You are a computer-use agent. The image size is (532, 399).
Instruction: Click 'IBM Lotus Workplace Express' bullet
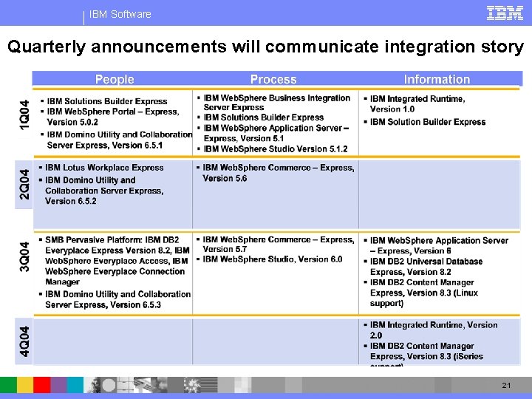[104, 168]
